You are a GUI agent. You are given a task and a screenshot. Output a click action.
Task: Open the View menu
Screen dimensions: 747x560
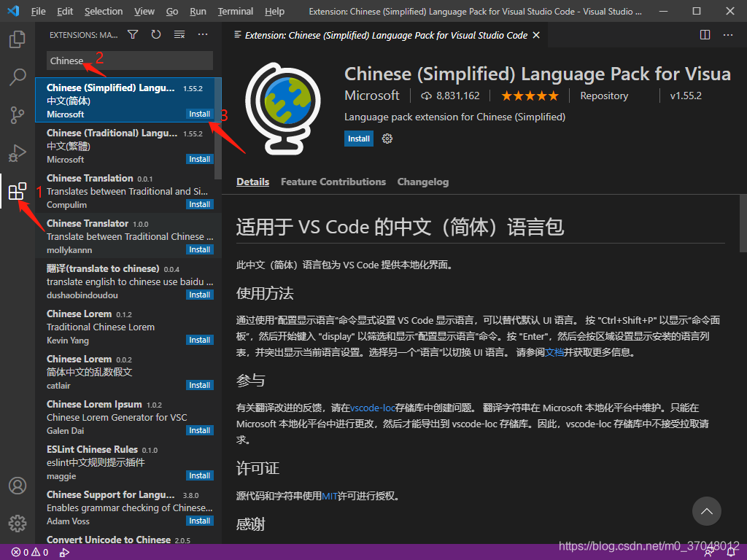point(144,11)
